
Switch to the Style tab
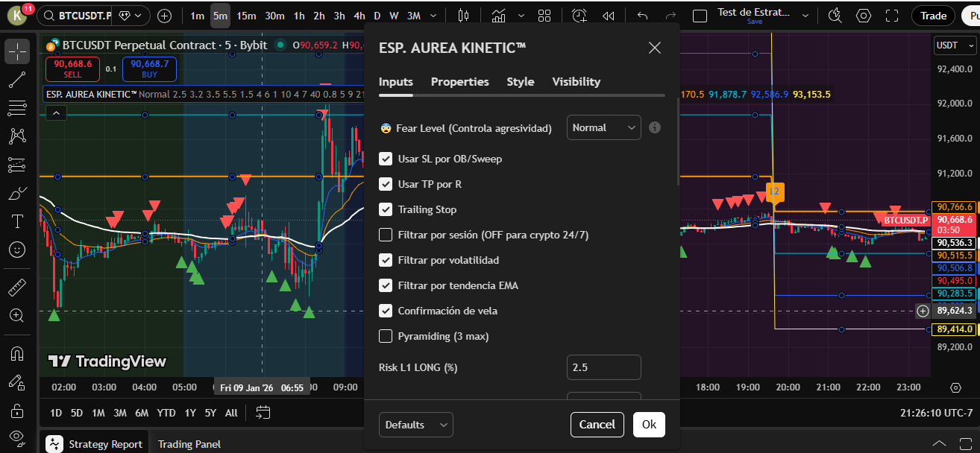(x=520, y=82)
